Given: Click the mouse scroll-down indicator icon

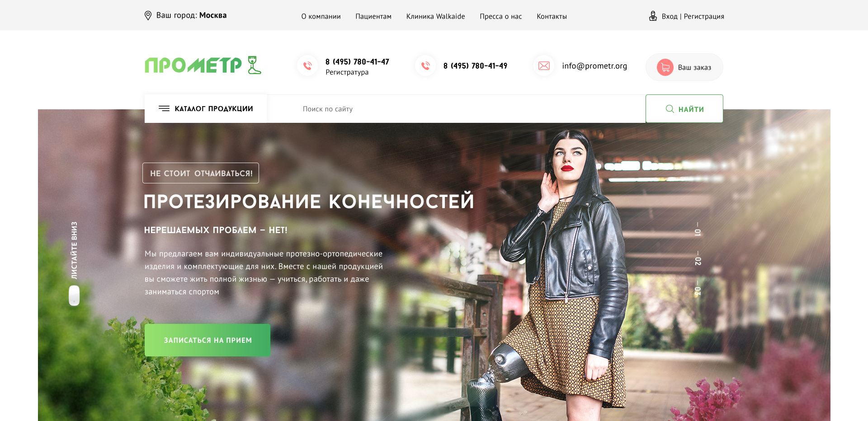Looking at the screenshot, I should click(74, 296).
